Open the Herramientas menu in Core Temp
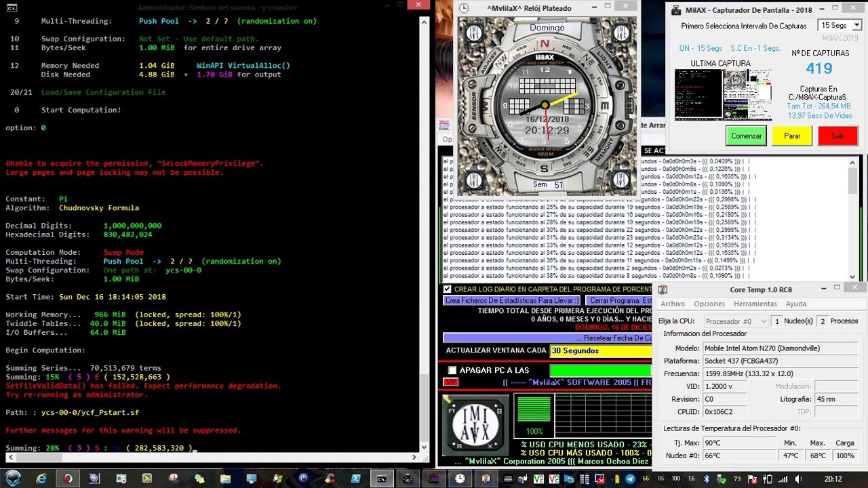This screenshot has height=488, width=868. 755,304
